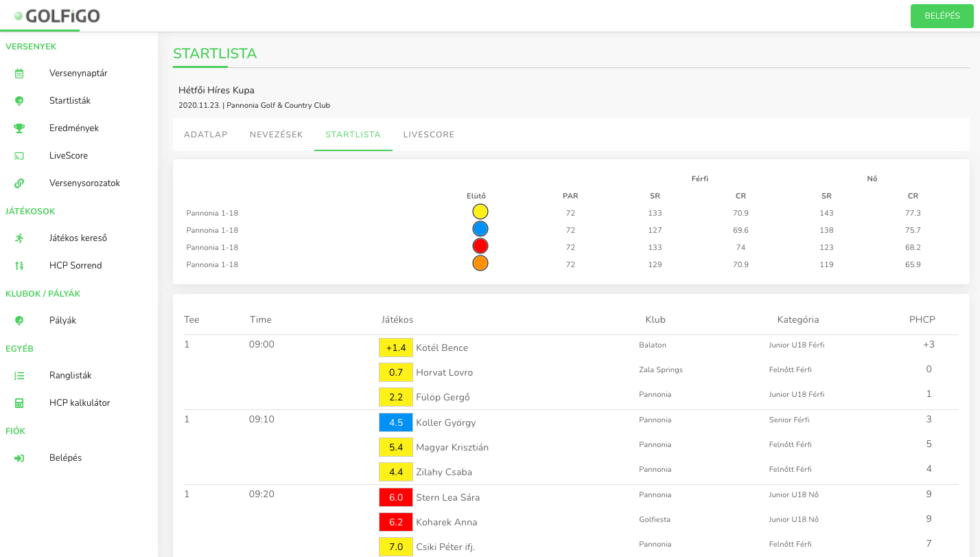This screenshot has width=980, height=557.
Task: Click player name Koller György
Action: [446, 422]
